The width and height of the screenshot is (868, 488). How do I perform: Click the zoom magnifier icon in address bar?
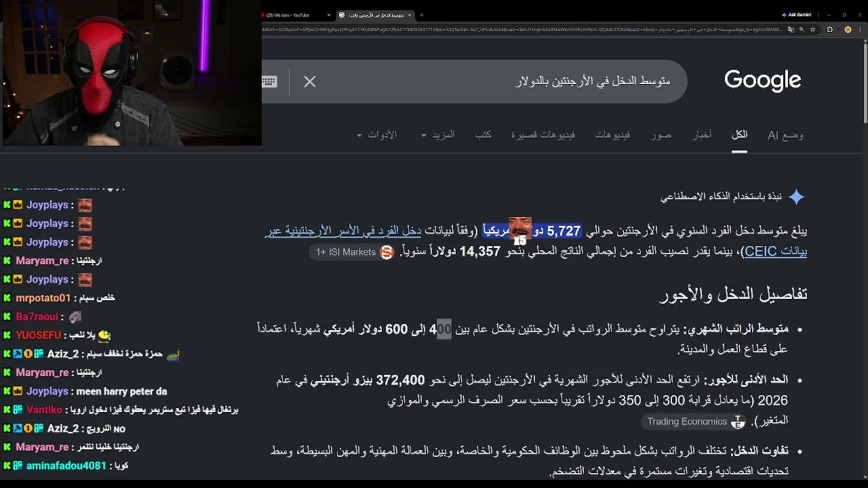point(802,30)
